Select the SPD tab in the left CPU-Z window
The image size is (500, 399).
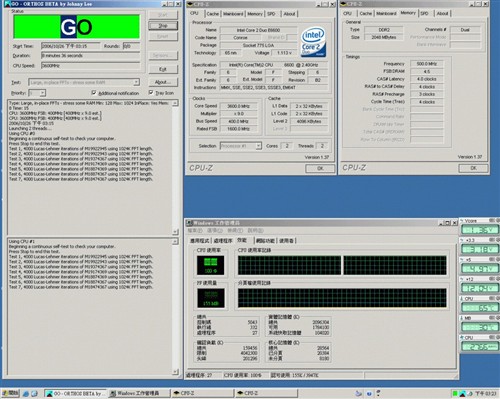click(271, 14)
